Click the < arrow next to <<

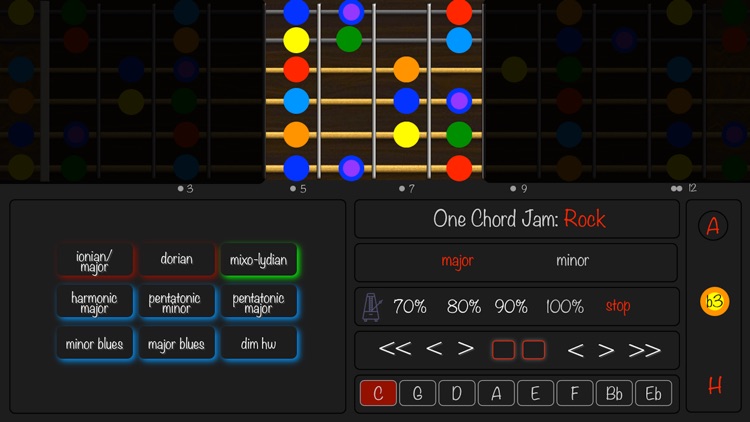(434, 349)
